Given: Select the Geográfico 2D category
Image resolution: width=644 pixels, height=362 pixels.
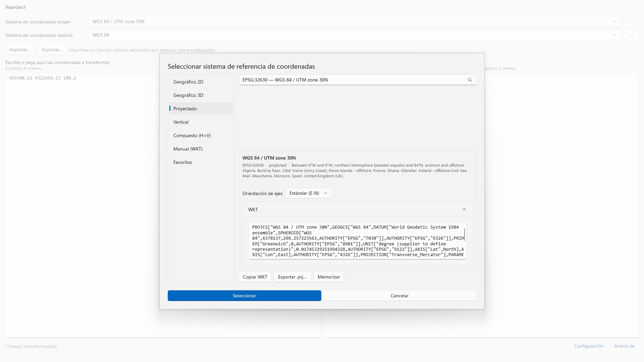Looking at the screenshot, I should tap(201, 82).
